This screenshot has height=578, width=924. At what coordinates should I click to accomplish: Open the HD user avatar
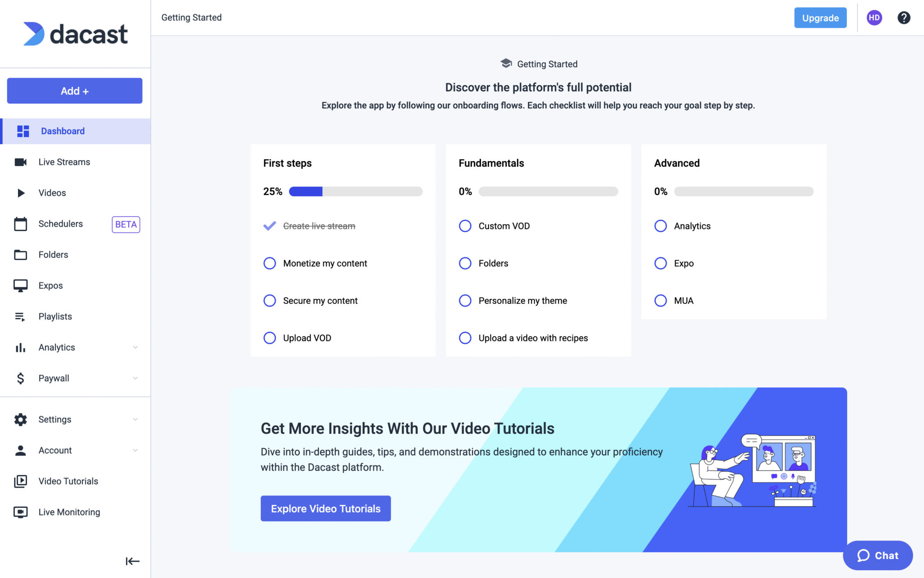coord(874,18)
